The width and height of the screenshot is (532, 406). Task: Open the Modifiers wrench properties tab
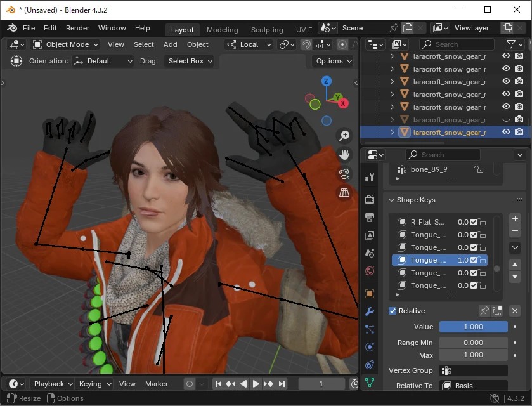[370, 311]
